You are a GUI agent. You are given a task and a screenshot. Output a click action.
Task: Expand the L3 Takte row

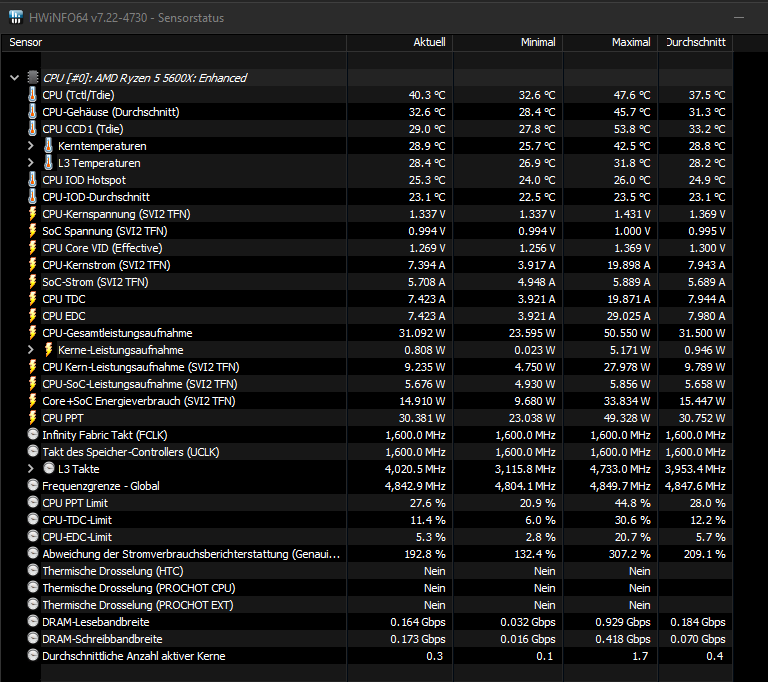coord(30,469)
